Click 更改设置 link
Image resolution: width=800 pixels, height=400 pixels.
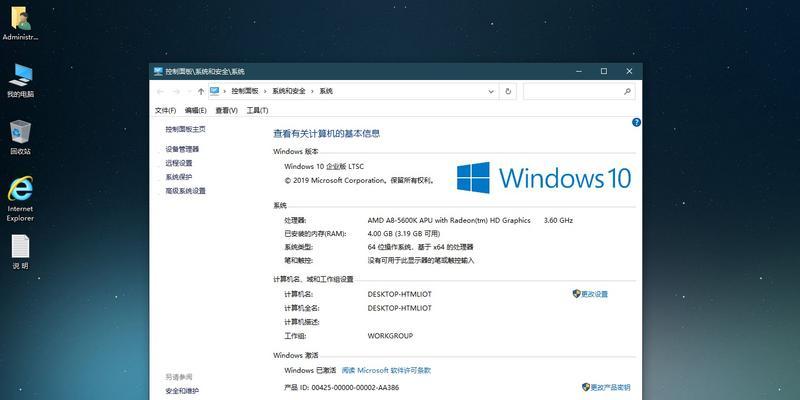(594, 294)
